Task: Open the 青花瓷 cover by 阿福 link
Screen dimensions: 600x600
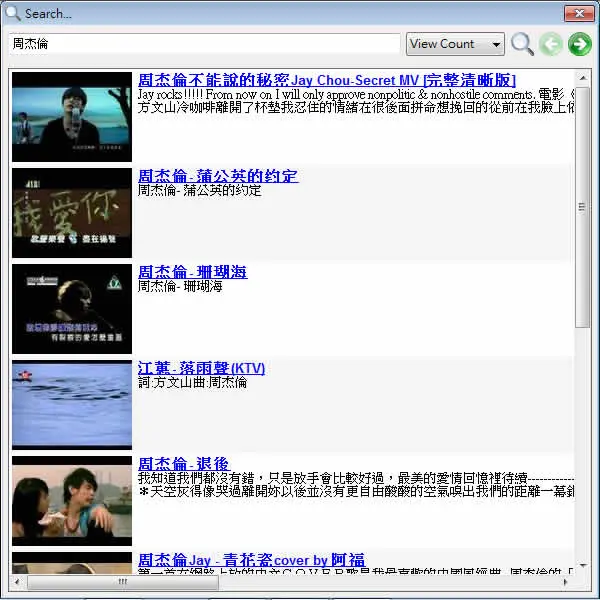Action: 252,560
